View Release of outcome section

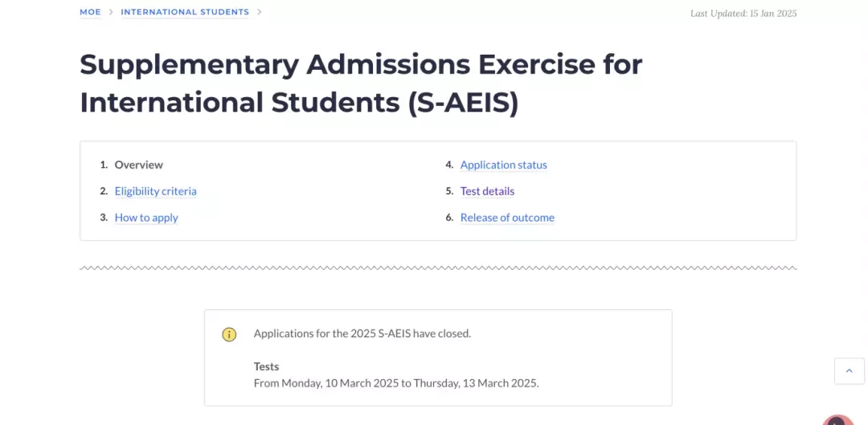click(x=507, y=218)
